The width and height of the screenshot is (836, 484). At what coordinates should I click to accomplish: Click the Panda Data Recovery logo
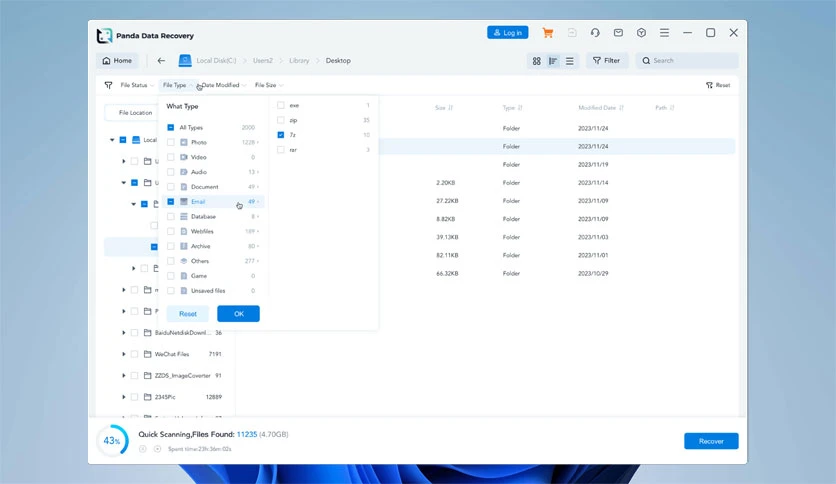[104, 36]
